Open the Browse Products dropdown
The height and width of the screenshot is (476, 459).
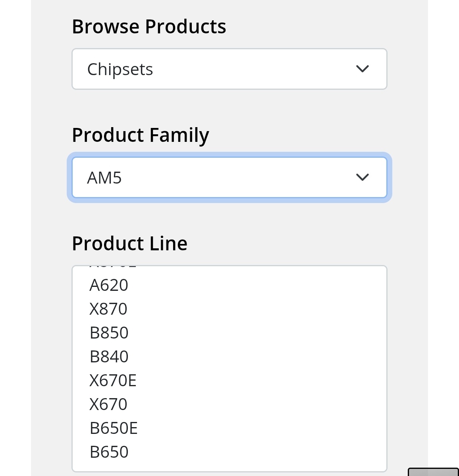pyautogui.click(x=229, y=69)
